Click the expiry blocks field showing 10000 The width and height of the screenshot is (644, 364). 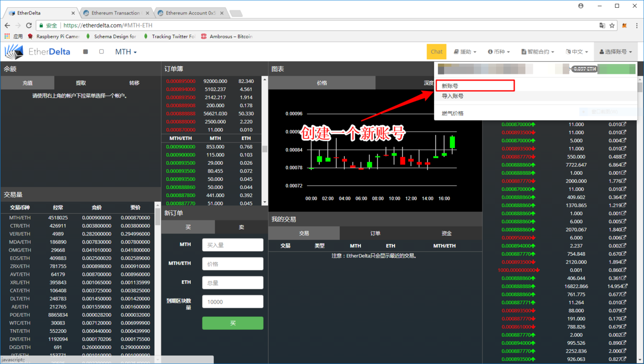[233, 302]
